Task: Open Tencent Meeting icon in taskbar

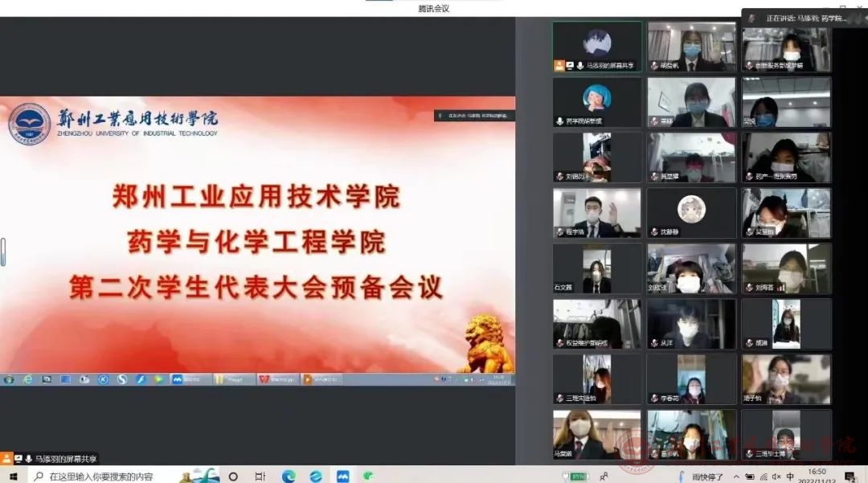Action: coord(343,476)
